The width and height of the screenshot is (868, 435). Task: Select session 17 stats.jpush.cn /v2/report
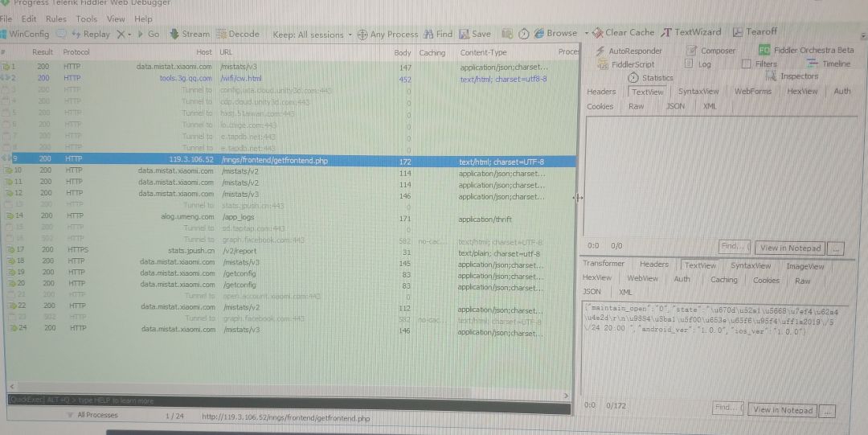click(288, 251)
